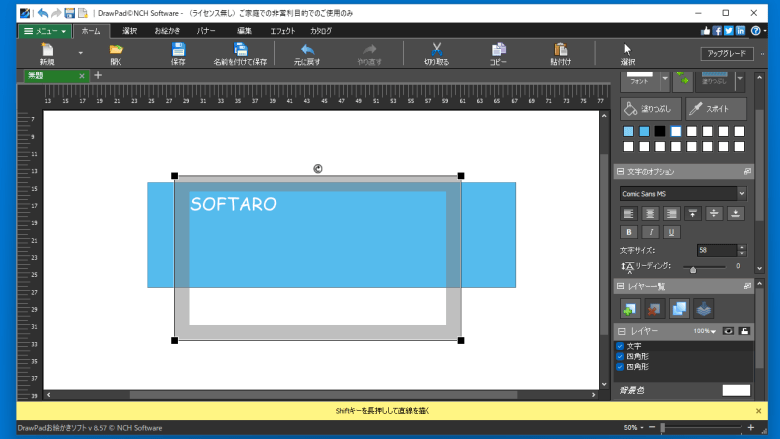Click the delete layer icon
Image resolution: width=780 pixels, height=439 pixels.
point(654,309)
